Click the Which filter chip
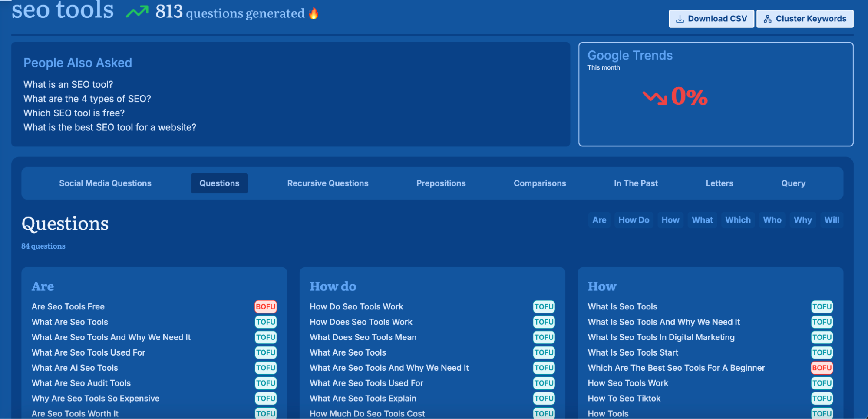This screenshot has height=419, width=868. [738, 220]
